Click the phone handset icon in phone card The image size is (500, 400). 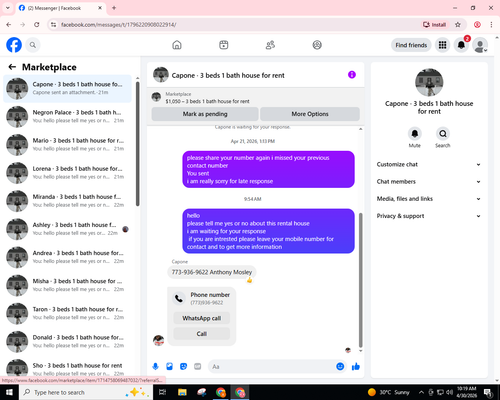pos(179,298)
